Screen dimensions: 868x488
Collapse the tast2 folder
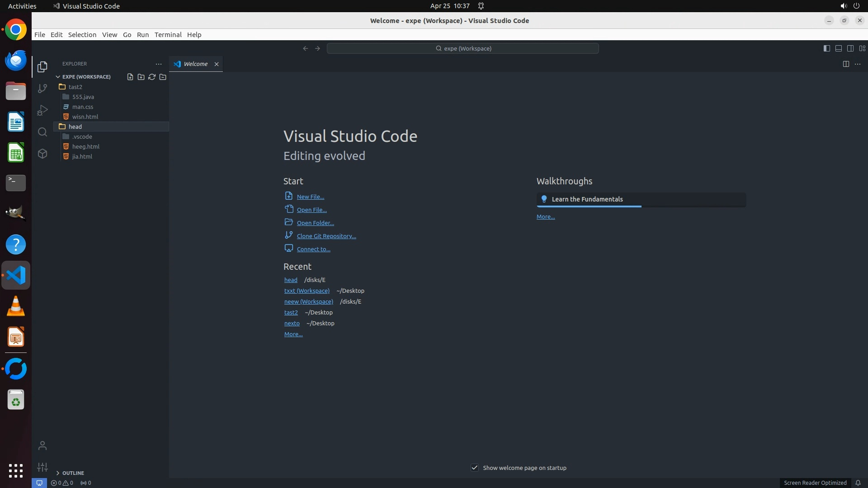coord(75,87)
